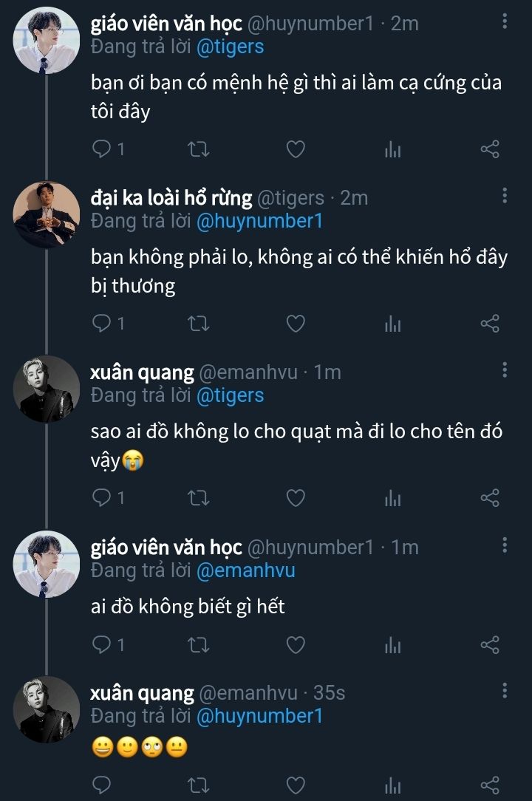
Task: Open the đại ka loài hổ rừng profile picture
Action: pyautogui.click(x=47, y=214)
